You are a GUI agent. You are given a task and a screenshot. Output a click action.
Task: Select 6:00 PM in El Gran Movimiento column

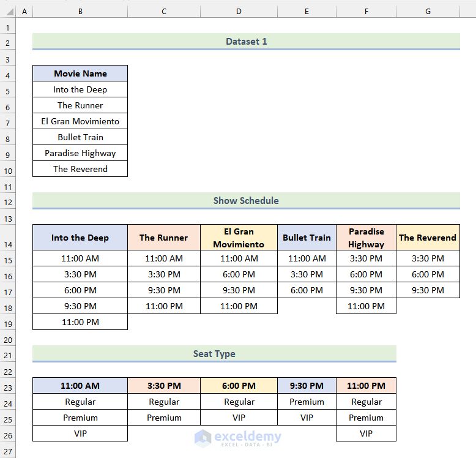[239, 274]
